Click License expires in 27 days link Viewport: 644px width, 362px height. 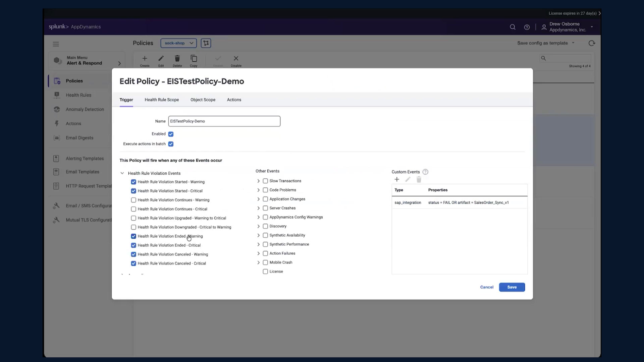click(x=575, y=13)
